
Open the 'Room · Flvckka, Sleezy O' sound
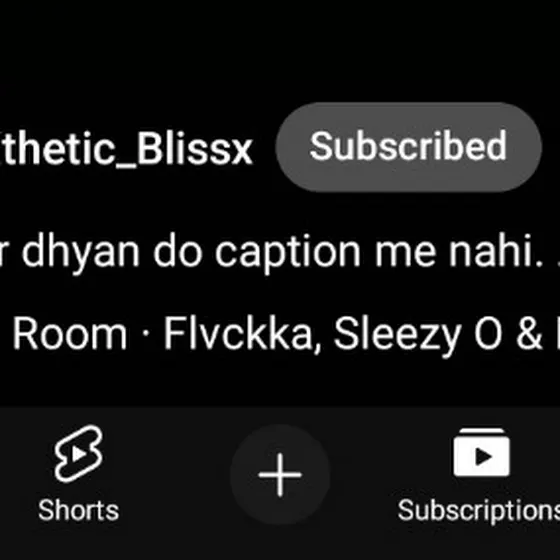point(280,334)
